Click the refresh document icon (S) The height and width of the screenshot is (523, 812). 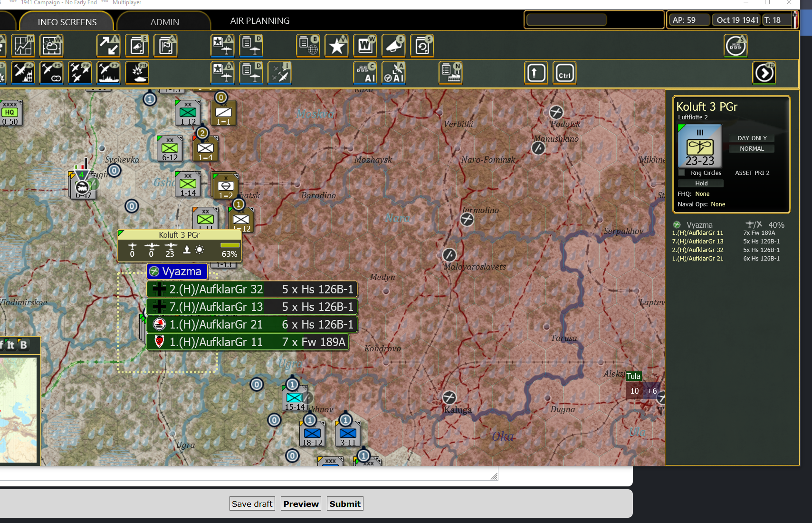click(x=422, y=46)
